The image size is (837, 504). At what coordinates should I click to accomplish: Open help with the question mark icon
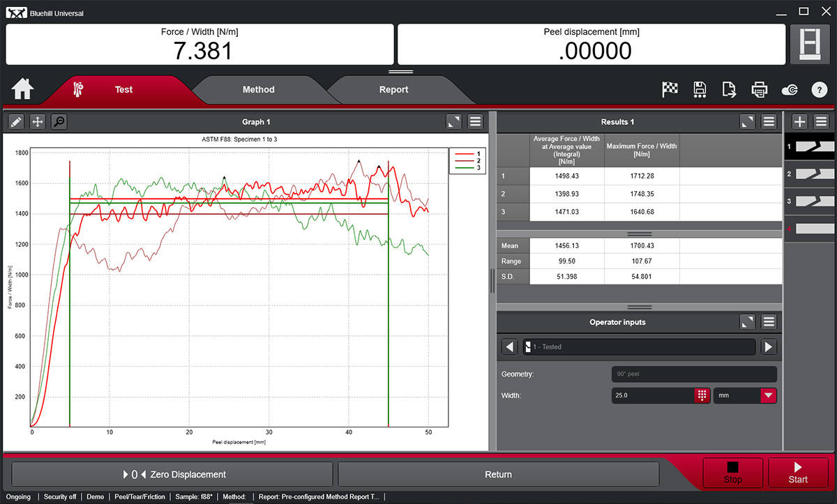pyautogui.click(x=819, y=89)
